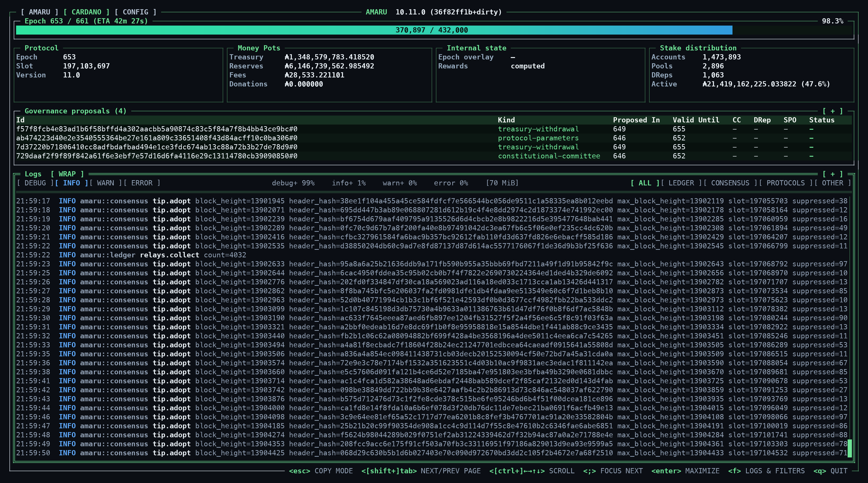Filter logs by PROTOCOLS

tap(786, 183)
